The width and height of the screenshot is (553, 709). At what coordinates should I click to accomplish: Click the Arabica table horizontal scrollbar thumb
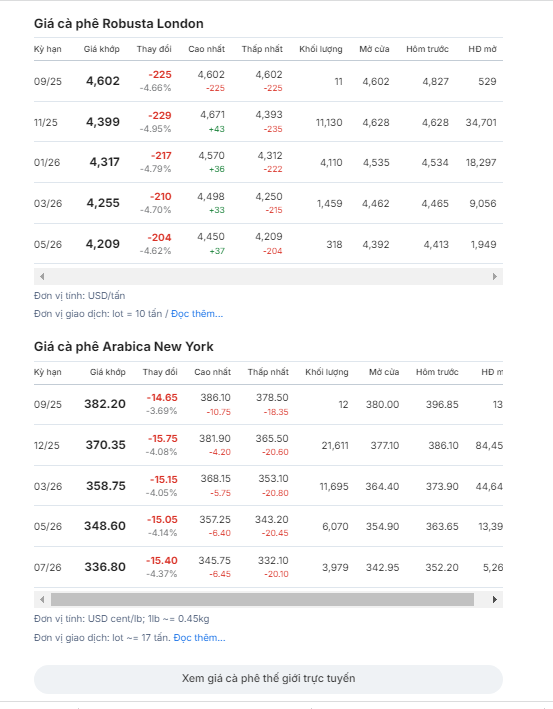[262, 600]
